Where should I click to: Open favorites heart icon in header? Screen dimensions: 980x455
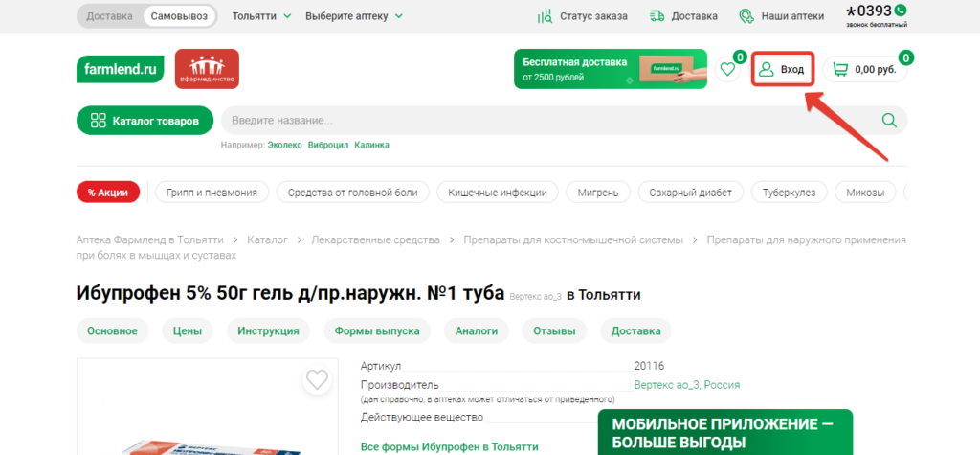click(727, 69)
